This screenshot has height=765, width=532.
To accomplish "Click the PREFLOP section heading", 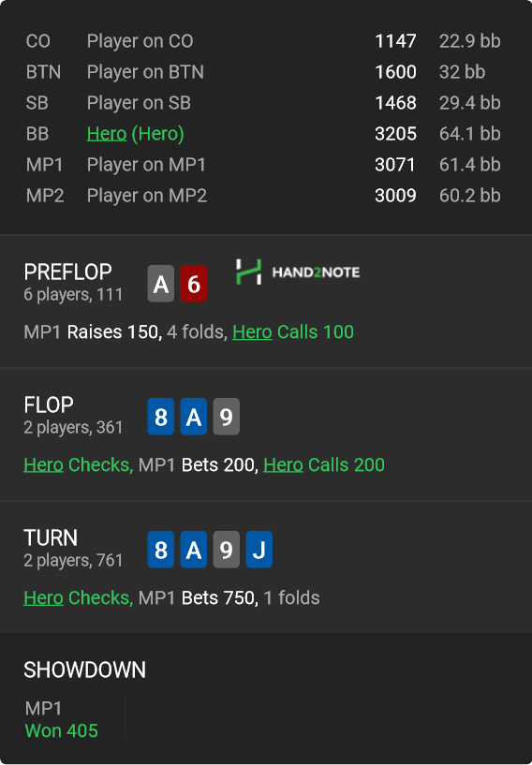I will 67,272.
